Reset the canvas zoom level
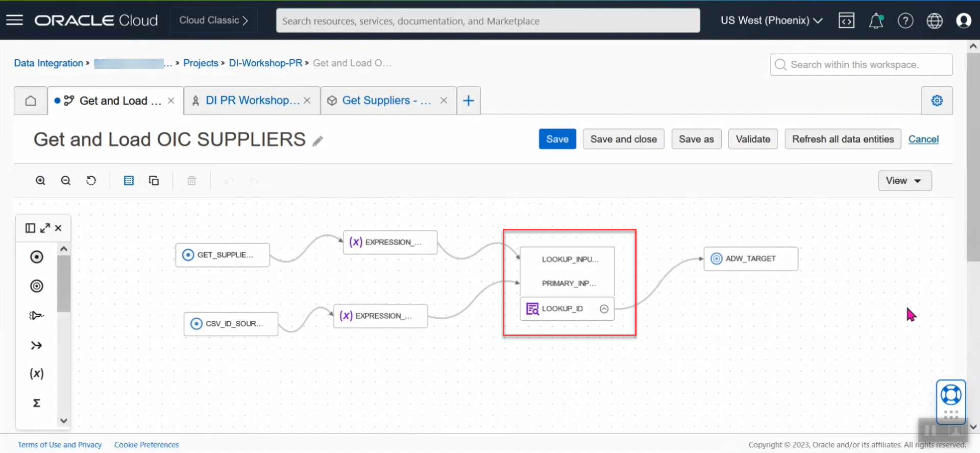Viewport: 980px width, 453px height. pos(91,180)
